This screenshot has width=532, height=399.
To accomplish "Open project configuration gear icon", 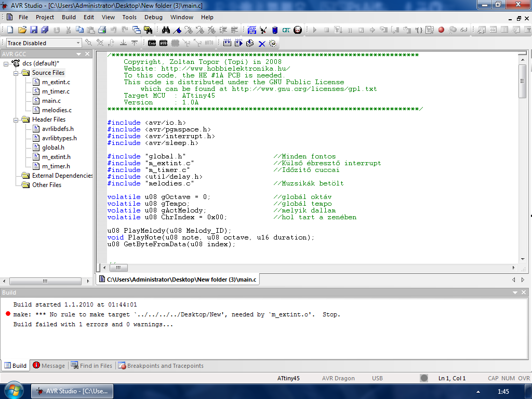I will click(x=273, y=43).
